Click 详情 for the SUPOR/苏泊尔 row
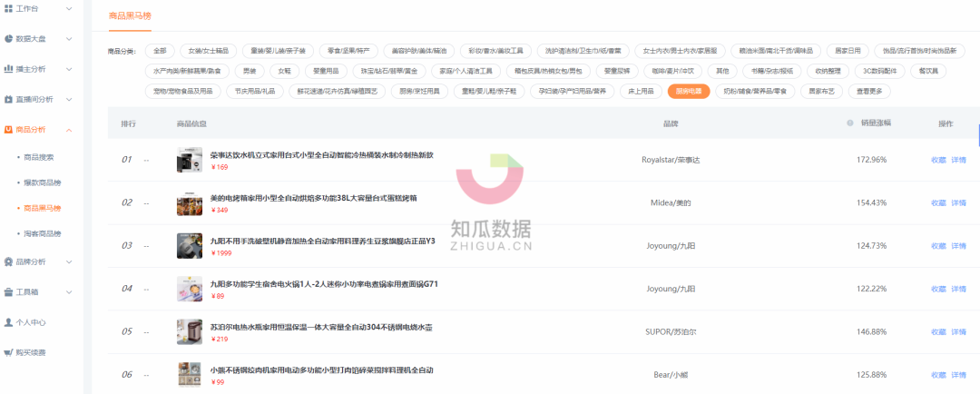980x394 pixels. tap(958, 331)
